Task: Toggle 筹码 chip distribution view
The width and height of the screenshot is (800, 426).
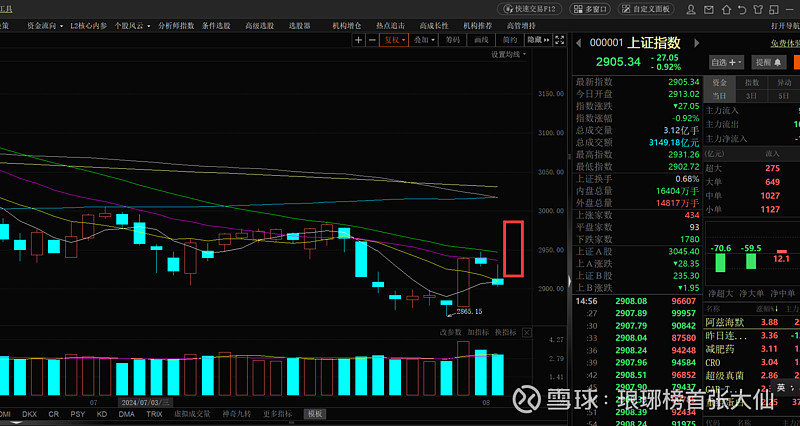Action: click(452, 40)
